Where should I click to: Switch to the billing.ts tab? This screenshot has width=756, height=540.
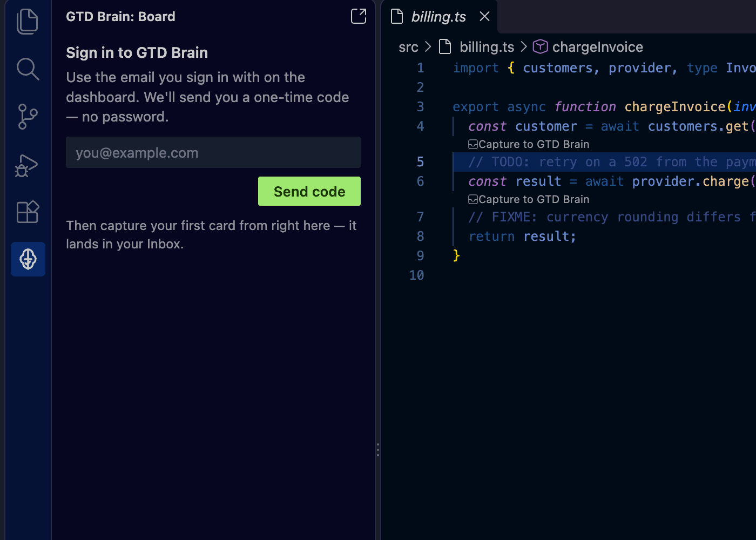coord(439,17)
